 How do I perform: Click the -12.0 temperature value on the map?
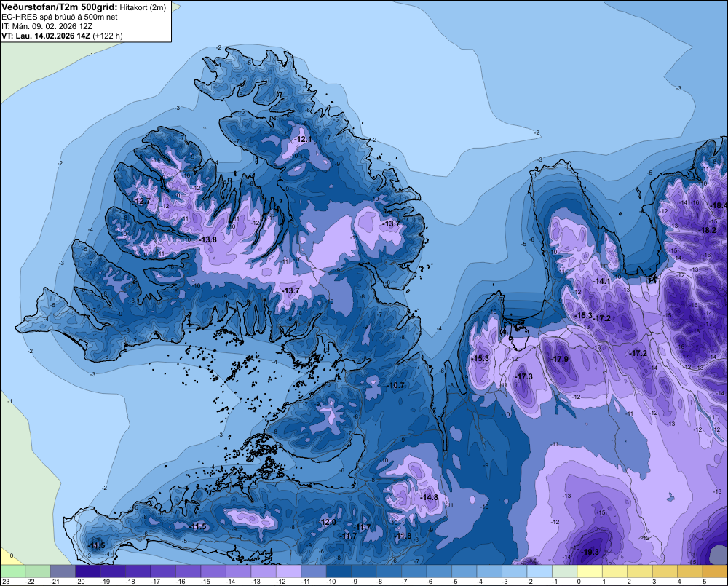327,523
